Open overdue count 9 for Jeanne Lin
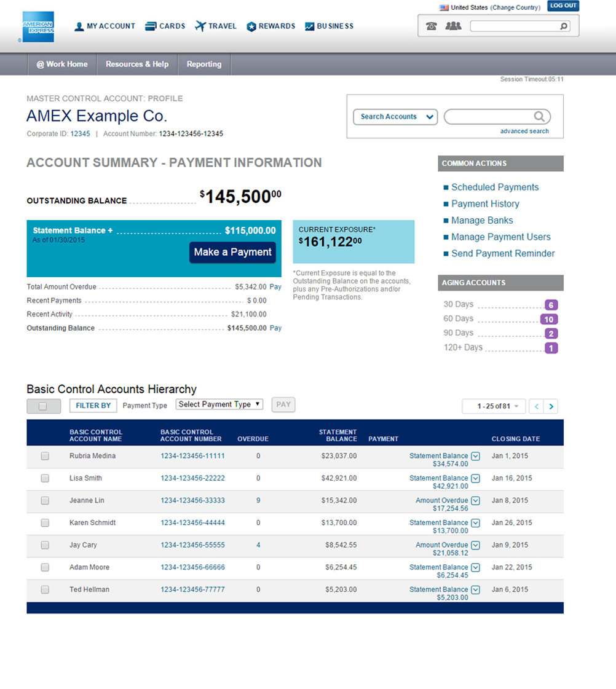The image size is (616, 689). (258, 500)
